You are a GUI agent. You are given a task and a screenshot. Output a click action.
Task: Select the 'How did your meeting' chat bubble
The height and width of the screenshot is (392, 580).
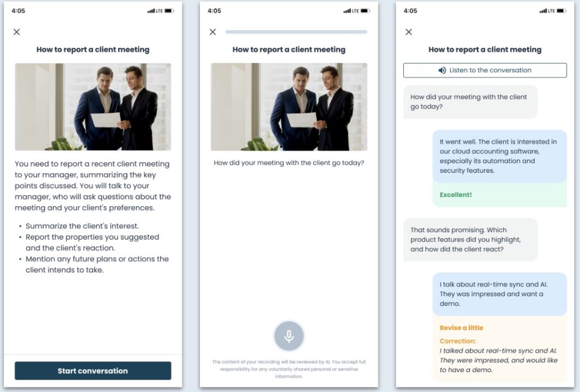[470, 102]
